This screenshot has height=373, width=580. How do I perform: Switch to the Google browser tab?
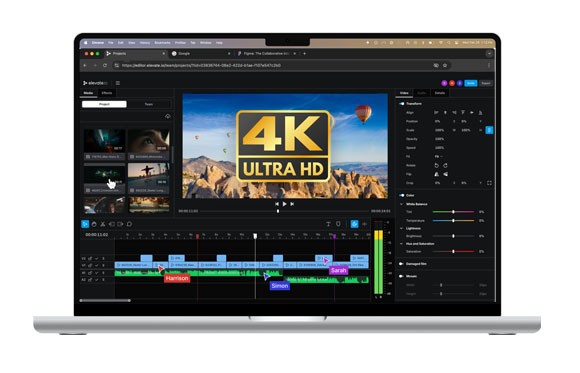(200, 54)
